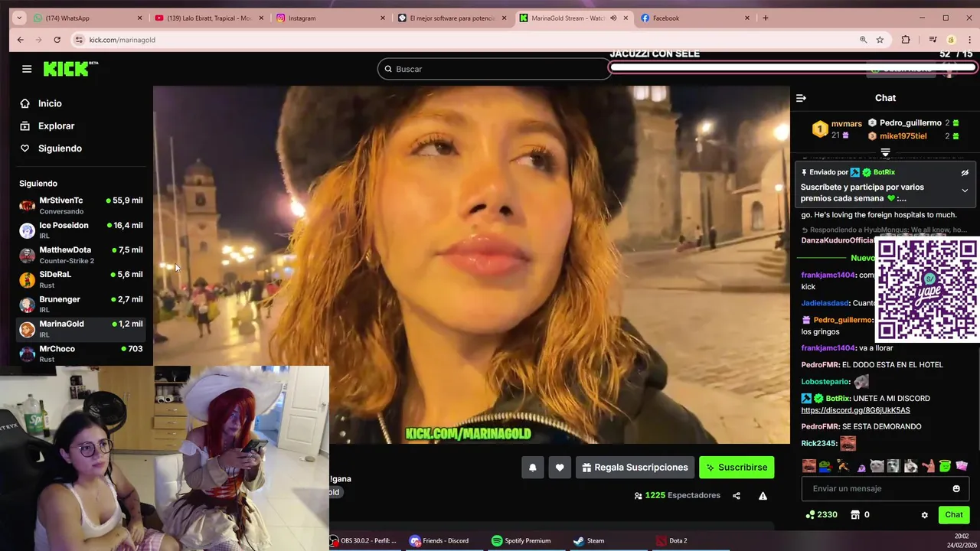Expand the gifter leaderboard handle
Viewport: 980px width, 551px height.
click(x=885, y=152)
